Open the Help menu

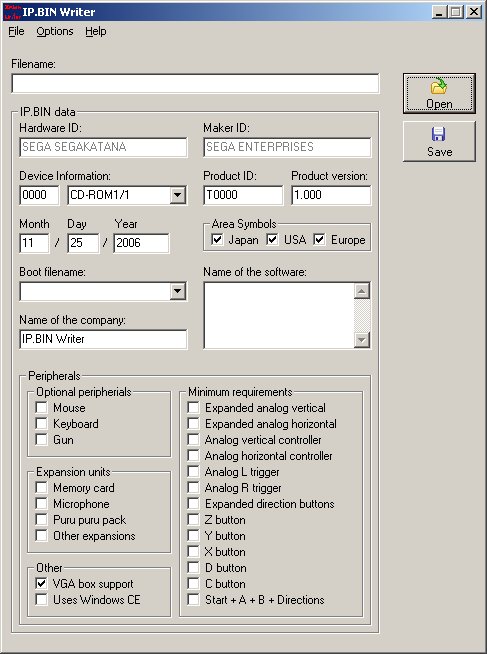(x=95, y=31)
